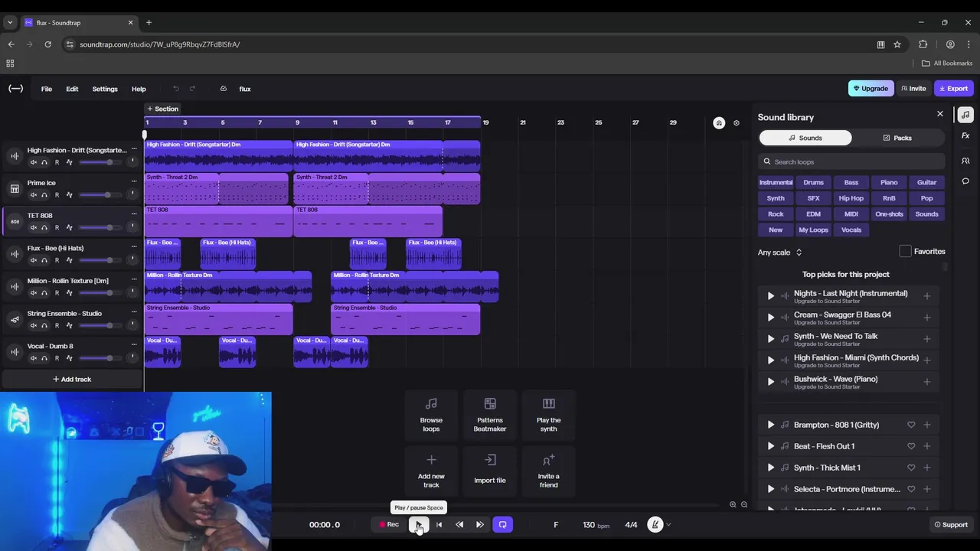Viewport: 980px width, 551px height.
Task: Toggle the metronome icon
Action: tap(655, 524)
